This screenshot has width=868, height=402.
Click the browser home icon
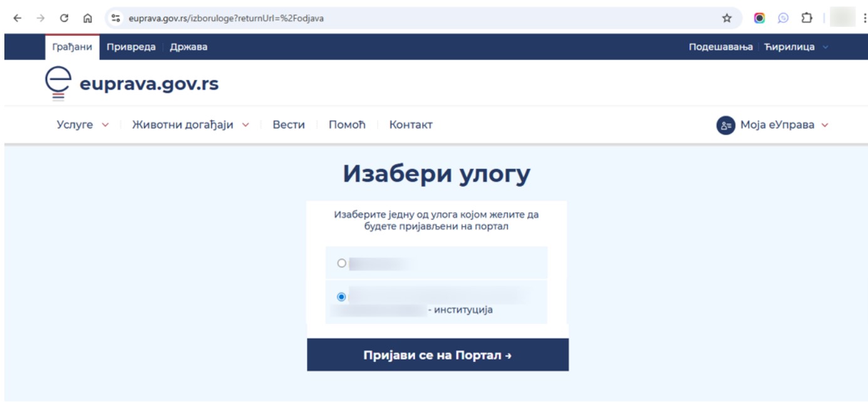pos(88,18)
